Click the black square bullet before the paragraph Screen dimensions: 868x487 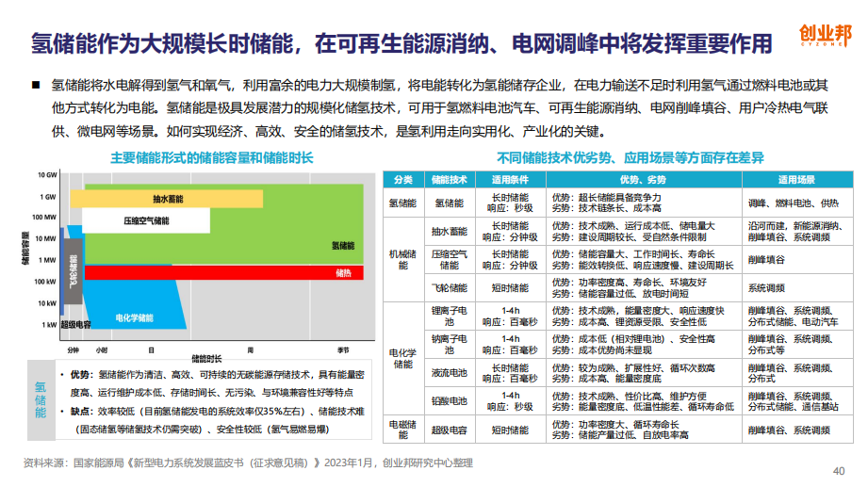pos(35,85)
